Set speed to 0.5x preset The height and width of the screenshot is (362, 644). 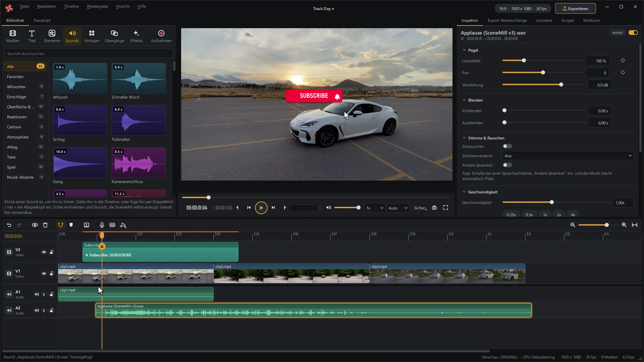tap(529, 215)
